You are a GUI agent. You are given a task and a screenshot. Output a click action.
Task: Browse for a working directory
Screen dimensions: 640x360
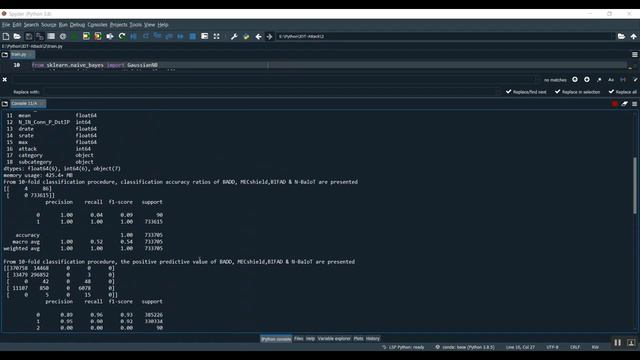(x=621, y=36)
